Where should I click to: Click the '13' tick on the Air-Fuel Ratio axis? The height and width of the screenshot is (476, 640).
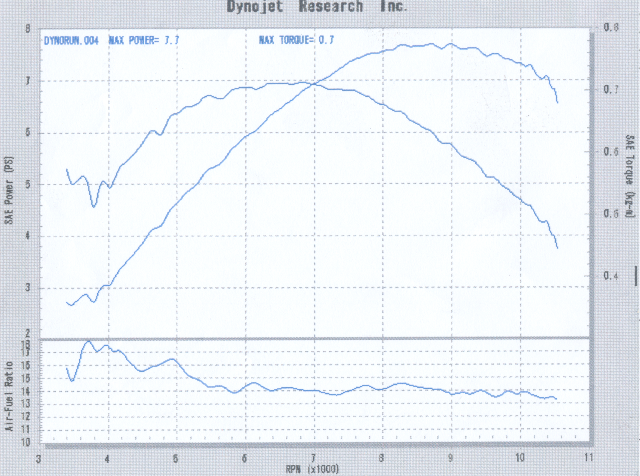pos(25,404)
